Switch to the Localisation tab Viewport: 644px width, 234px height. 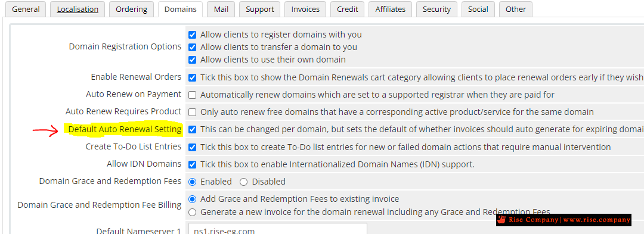78,9
